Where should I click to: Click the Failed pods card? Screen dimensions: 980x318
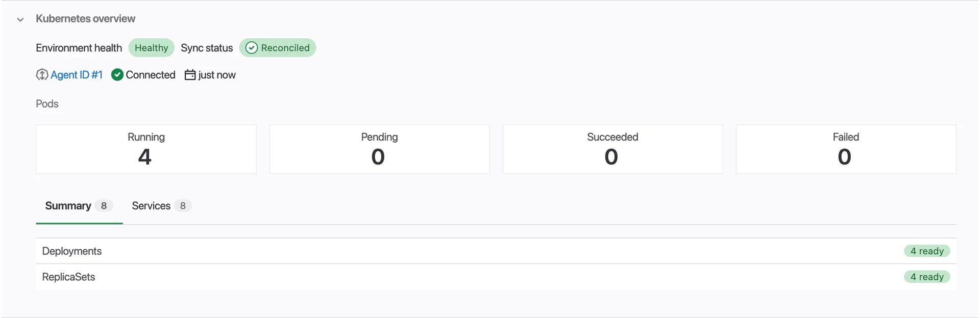point(846,149)
